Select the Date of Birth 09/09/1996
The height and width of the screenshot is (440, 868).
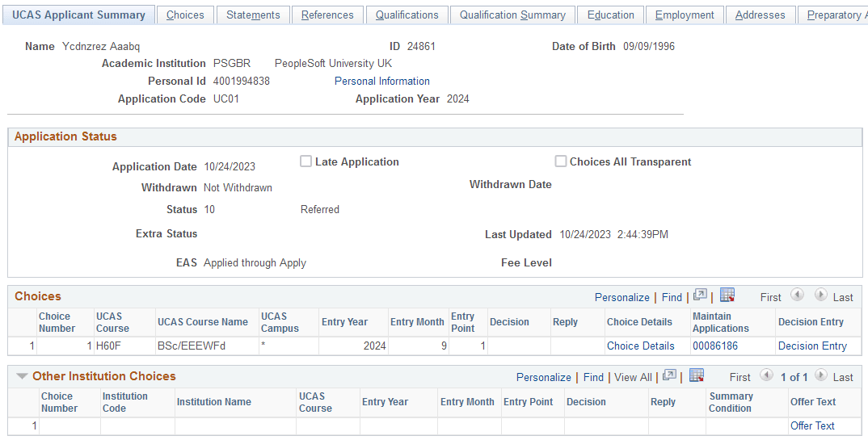(649, 47)
